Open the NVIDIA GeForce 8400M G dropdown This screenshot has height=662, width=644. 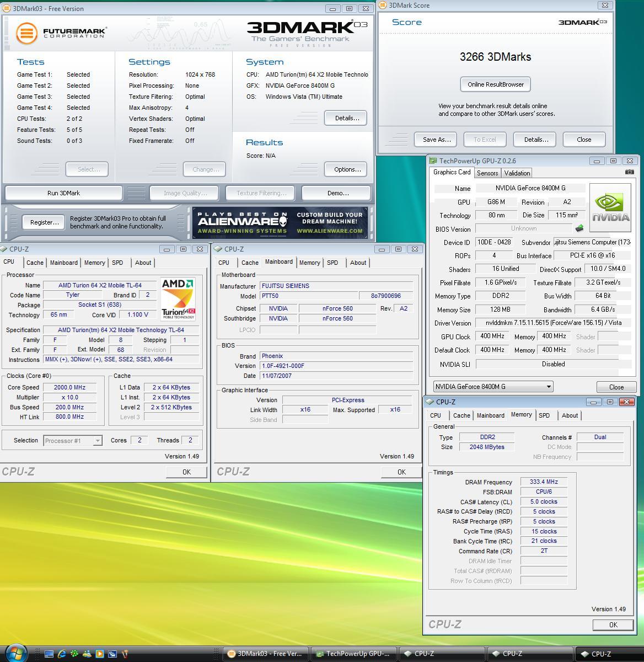(493, 387)
